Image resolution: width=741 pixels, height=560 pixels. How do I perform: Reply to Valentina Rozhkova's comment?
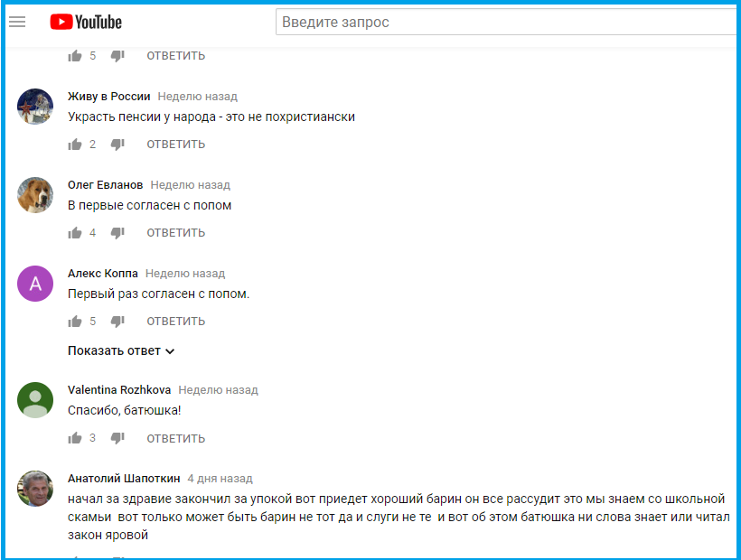coord(176,438)
